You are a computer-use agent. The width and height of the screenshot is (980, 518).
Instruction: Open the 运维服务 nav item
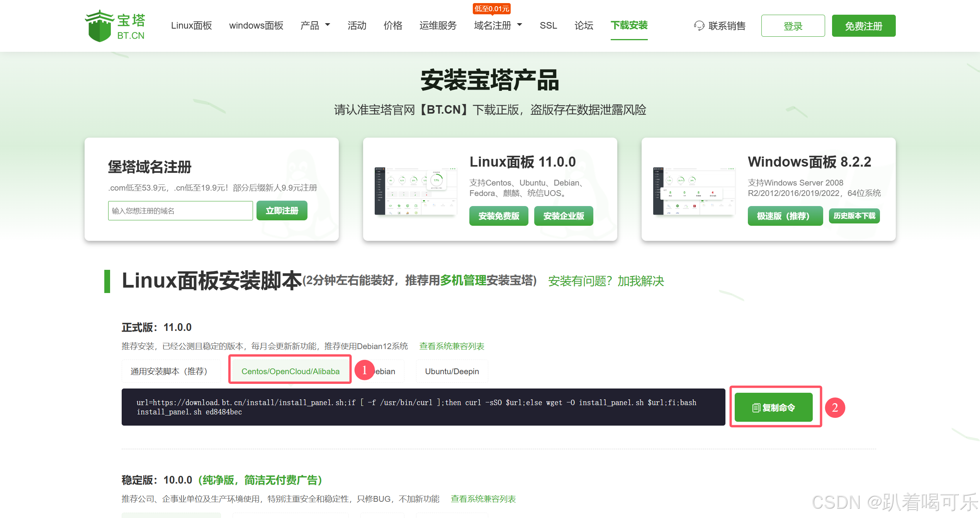click(x=438, y=26)
